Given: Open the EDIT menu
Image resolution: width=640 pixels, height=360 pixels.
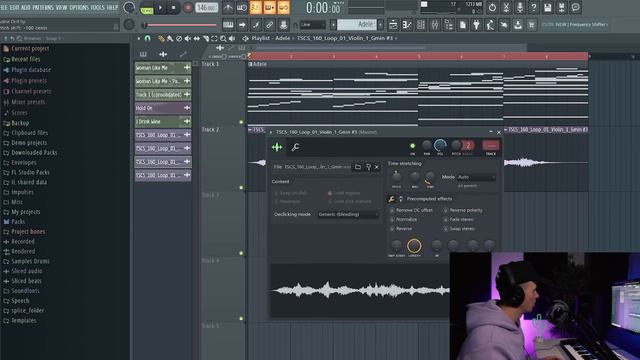Looking at the screenshot, I should (14, 7).
